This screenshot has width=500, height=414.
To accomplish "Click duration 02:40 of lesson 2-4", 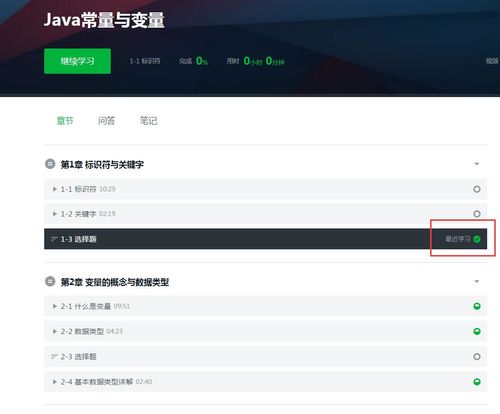I will click(x=144, y=382).
